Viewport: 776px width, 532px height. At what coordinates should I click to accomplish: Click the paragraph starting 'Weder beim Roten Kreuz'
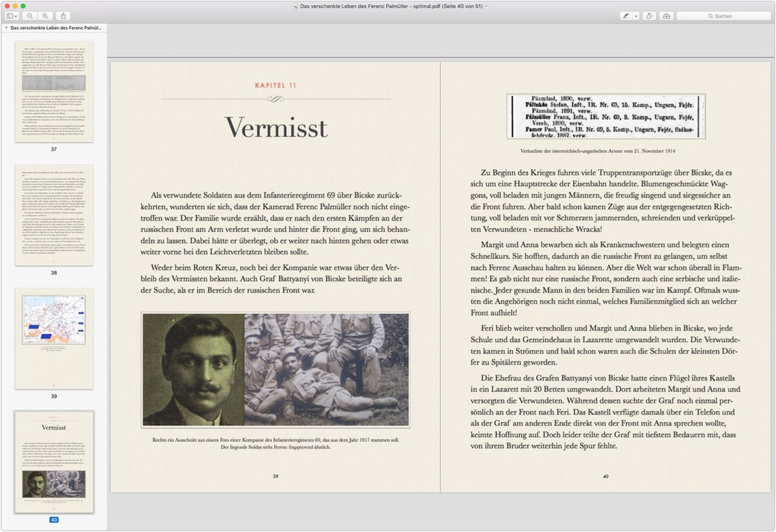(x=271, y=279)
